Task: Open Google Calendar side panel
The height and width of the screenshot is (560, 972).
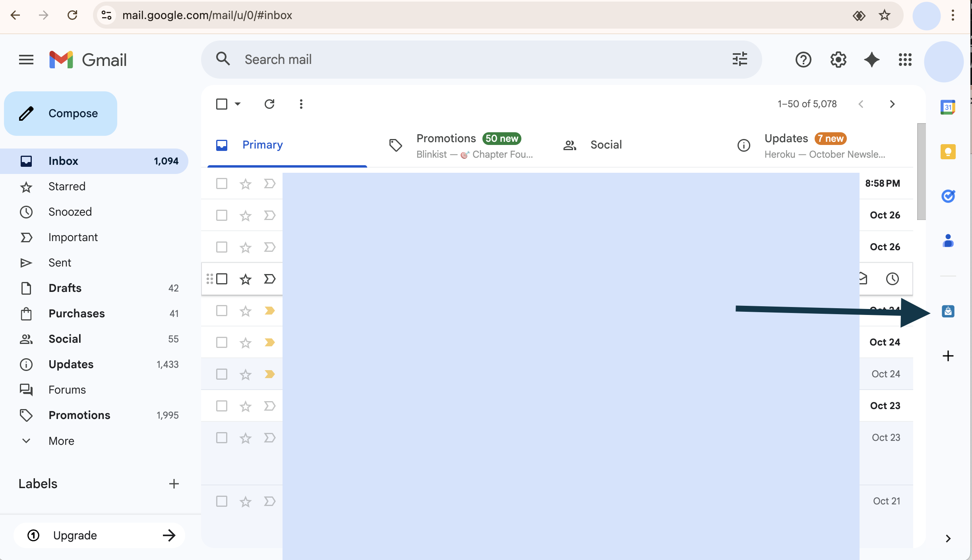Action: pyautogui.click(x=948, y=106)
